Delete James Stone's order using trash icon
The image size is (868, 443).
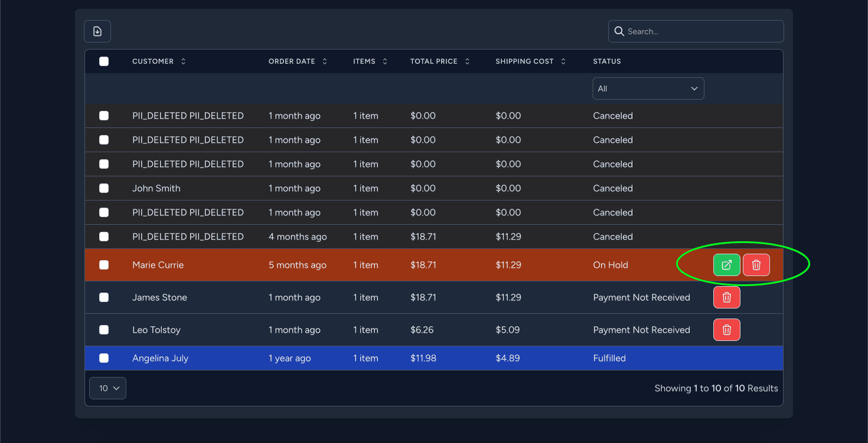point(726,297)
